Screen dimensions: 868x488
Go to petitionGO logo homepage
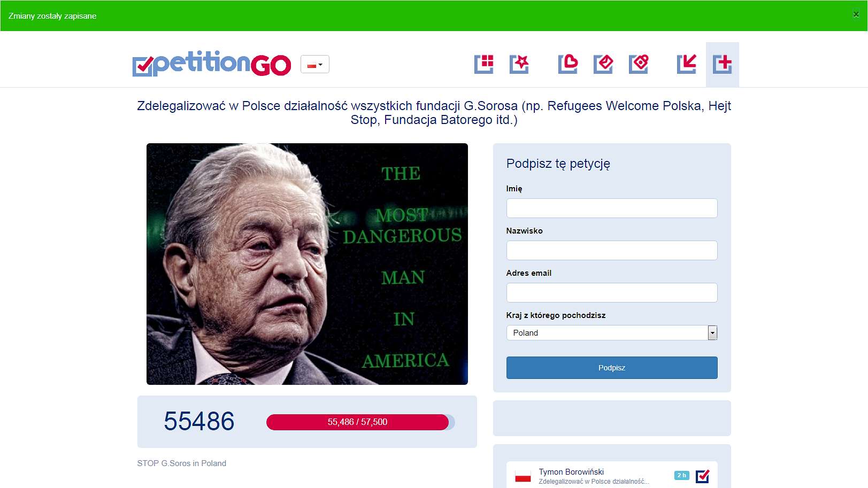pyautogui.click(x=212, y=64)
